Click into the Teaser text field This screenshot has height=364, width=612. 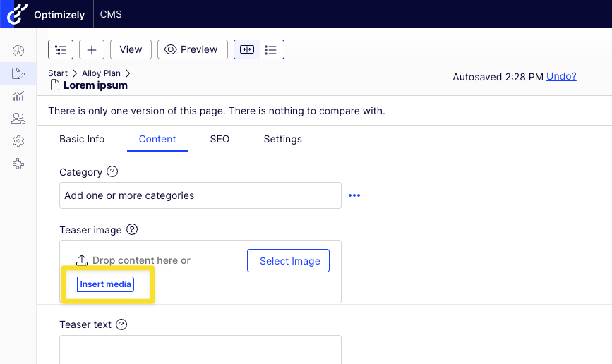[x=200, y=350]
